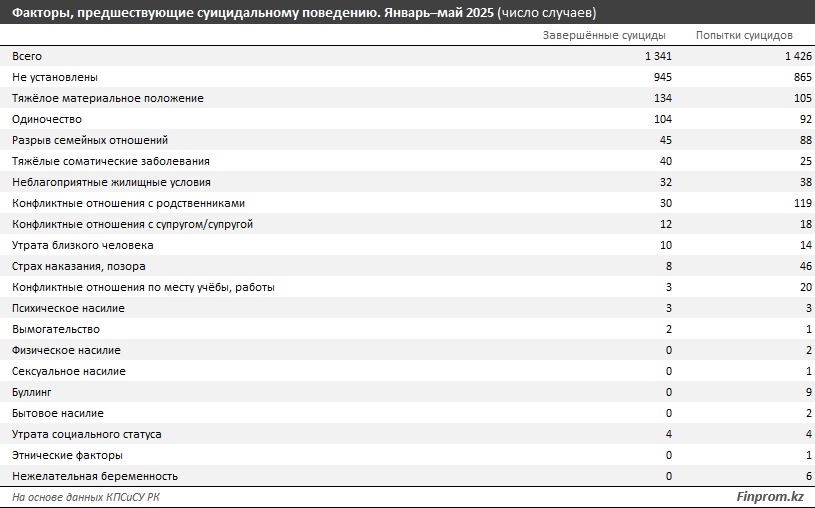Select the 'Одиночество' row label
This screenshot has height=508, width=815.
[47, 119]
